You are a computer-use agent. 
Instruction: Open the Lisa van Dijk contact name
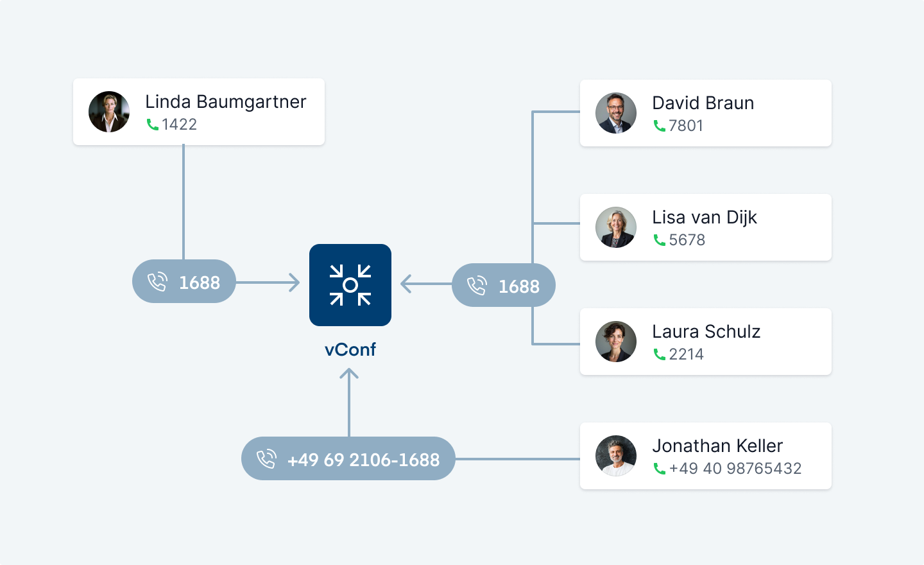[x=705, y=218]
